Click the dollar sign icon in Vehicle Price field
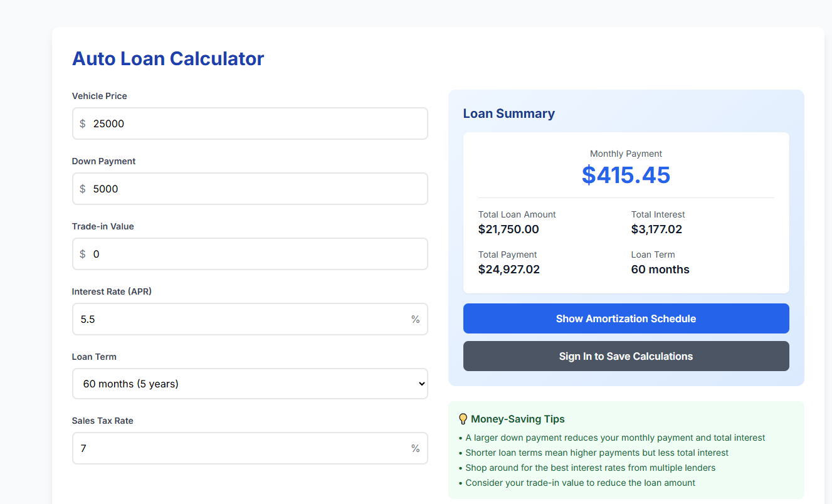 [x=82, y=123]
